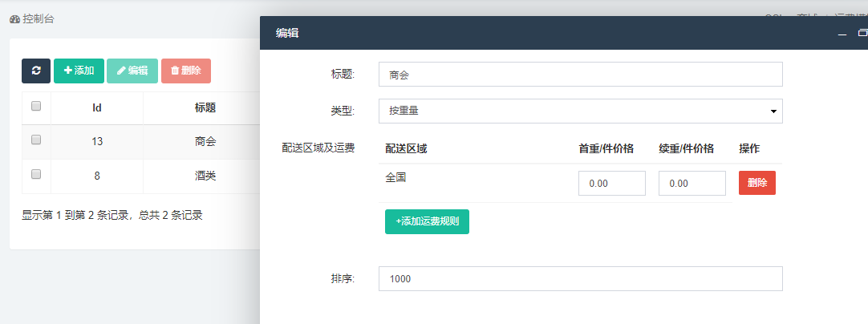Select the 酒类 row in the table
The width and height of the screenshot is (868, 324).
(205, 174)
